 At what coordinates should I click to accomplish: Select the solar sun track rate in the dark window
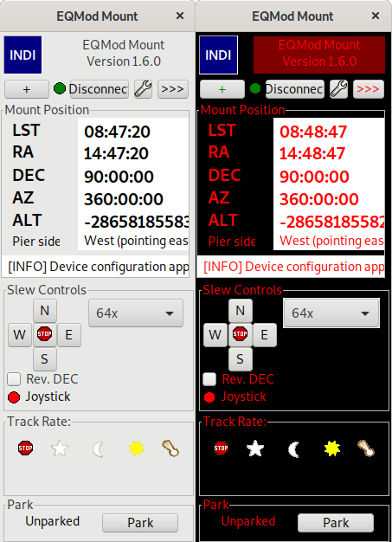332,448
